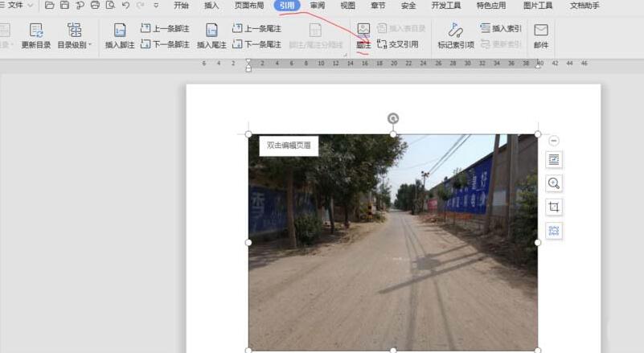Click the 交叉引用 button
Viewport: 644px width, 353px height.
coord(398,44)
